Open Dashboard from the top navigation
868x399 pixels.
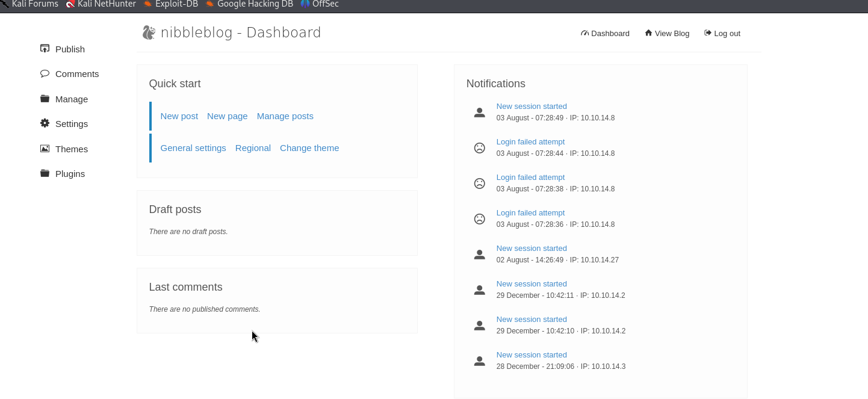click(x=605, y=33)
